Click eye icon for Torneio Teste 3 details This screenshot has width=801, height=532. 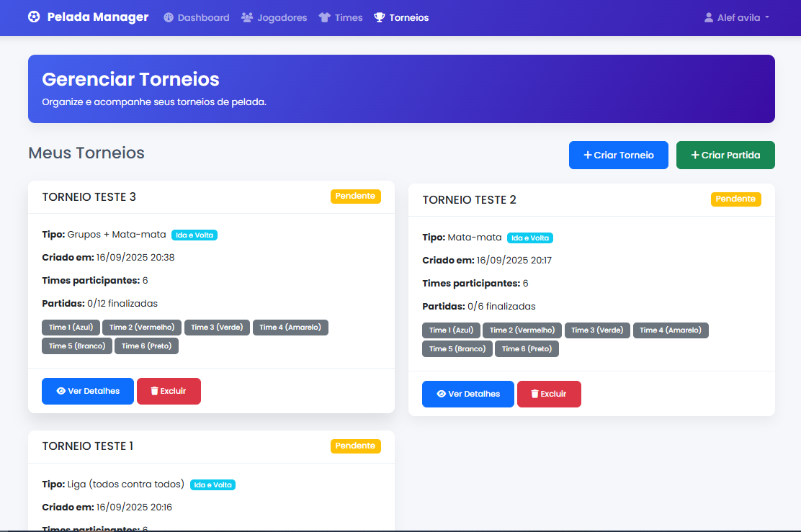[61, 392]
